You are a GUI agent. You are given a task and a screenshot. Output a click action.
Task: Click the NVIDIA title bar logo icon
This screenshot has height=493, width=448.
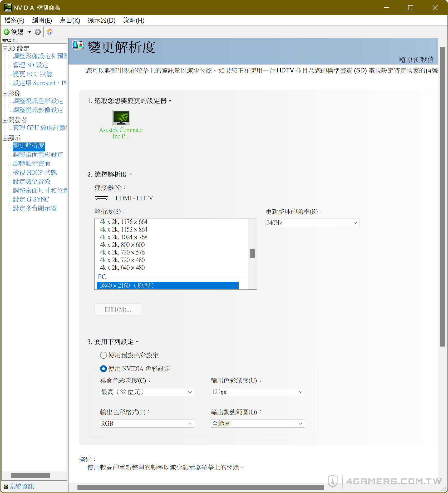click(8, 8)
